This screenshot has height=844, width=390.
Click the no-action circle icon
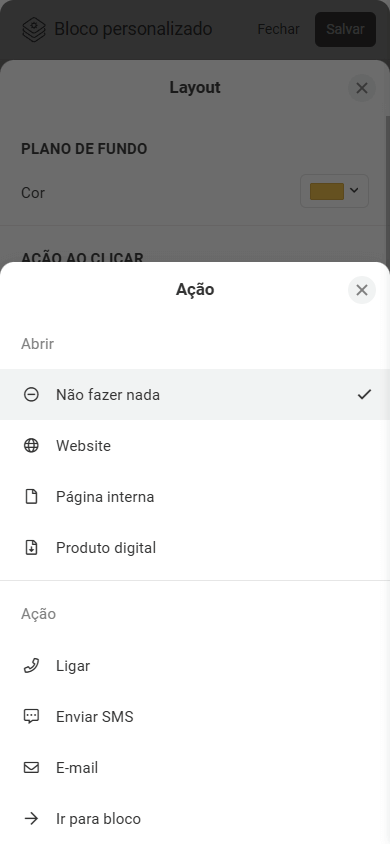(31, 395)
